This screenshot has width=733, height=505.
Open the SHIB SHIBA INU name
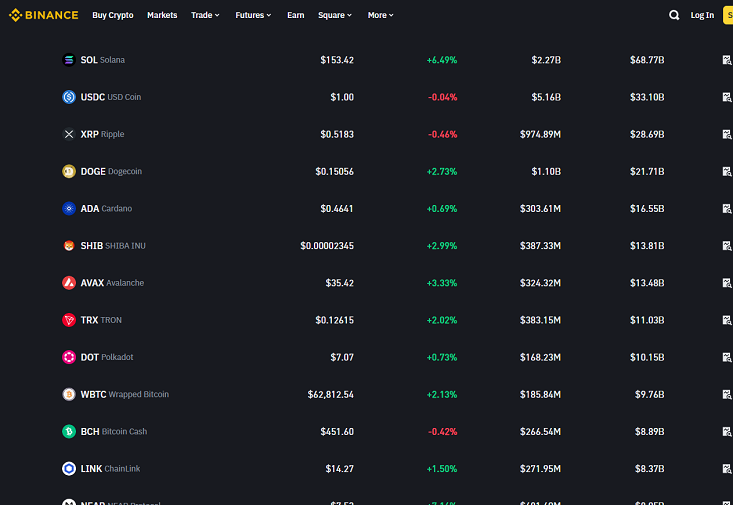[113, 245]
